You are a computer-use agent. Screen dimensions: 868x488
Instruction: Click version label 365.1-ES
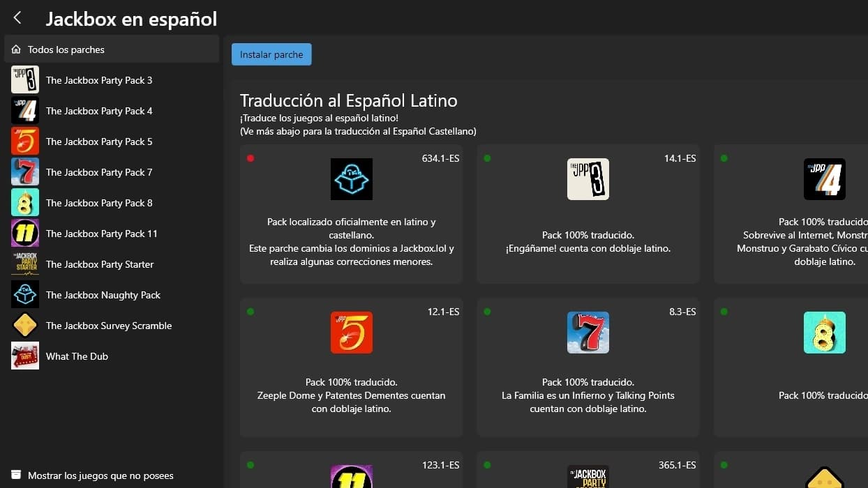point(677,465)
